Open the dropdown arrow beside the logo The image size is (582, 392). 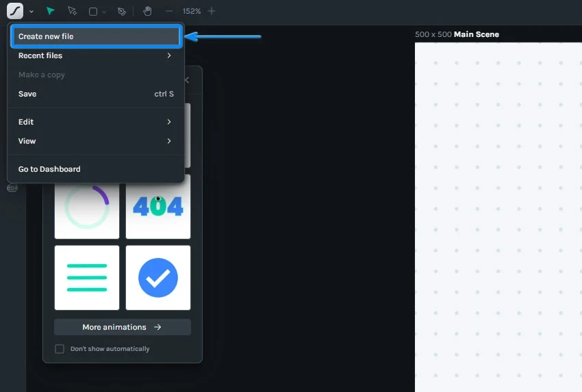click(31, 12)
